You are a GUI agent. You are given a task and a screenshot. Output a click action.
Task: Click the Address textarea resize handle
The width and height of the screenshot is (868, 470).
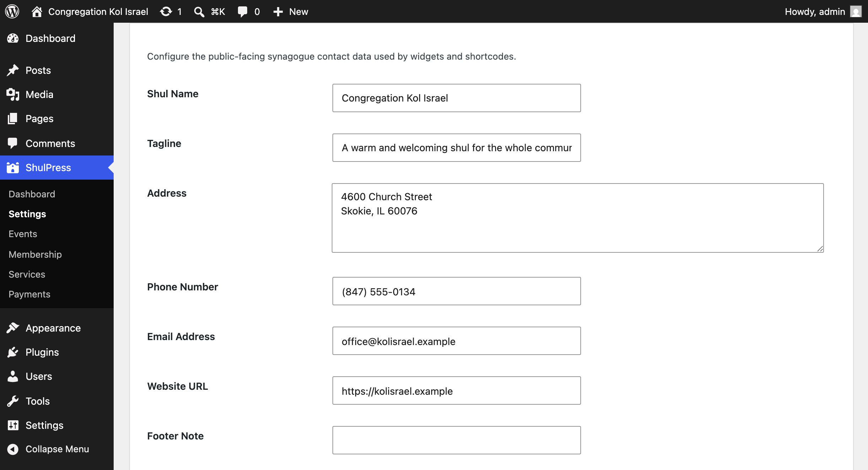[x=820, y=249]
